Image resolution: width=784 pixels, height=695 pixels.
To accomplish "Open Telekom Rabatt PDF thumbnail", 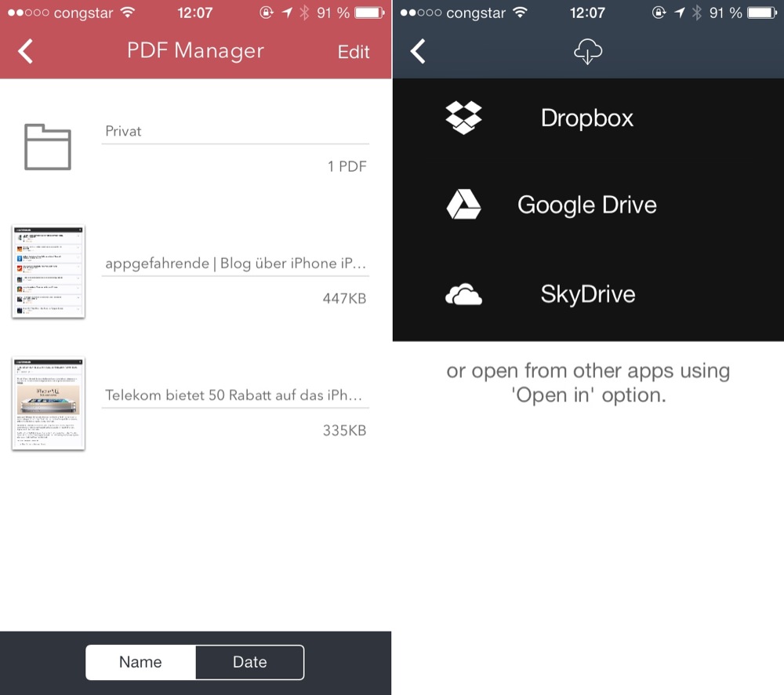I will [48, 404].
